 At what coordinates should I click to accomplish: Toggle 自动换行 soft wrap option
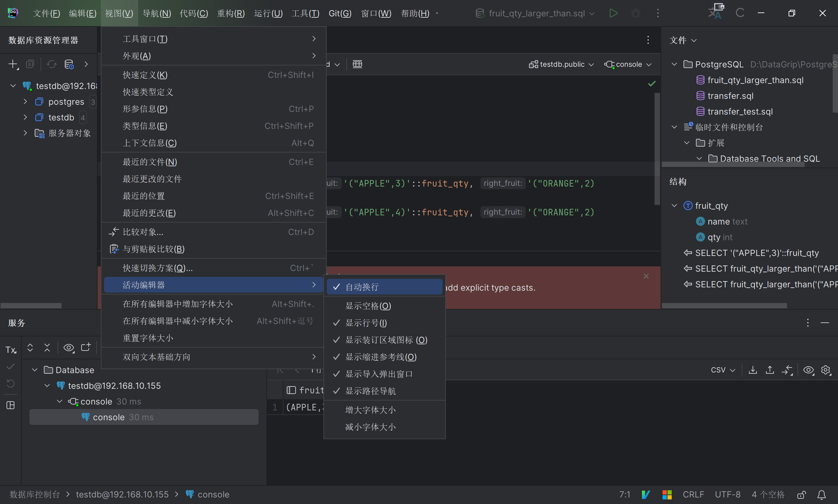coord(385,287)
